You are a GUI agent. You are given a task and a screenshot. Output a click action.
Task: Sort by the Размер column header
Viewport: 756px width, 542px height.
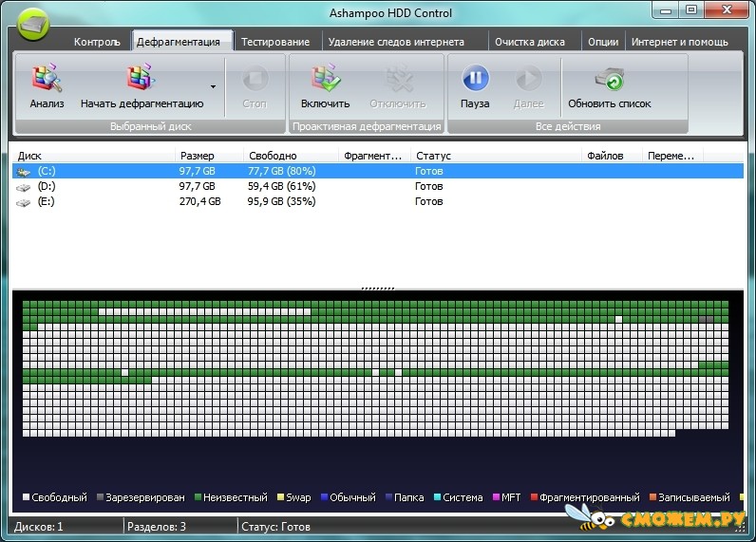pos(209,156)
